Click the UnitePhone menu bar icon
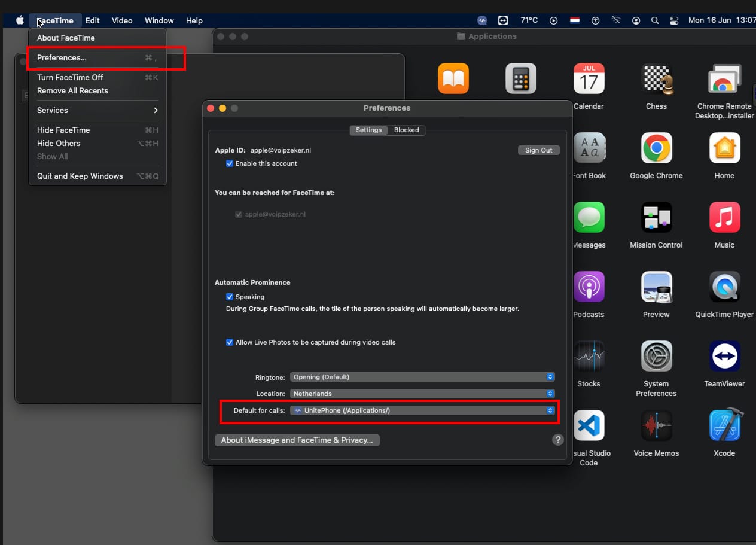The image size is (756, 545). click(x=483, y=20)
